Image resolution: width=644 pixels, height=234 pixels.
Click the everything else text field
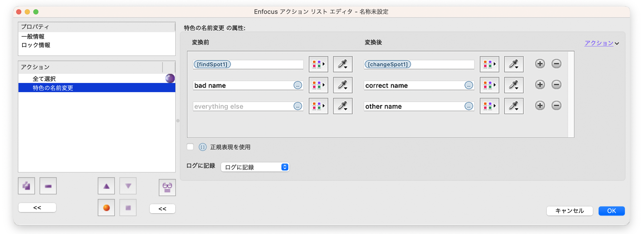point(248,106)
